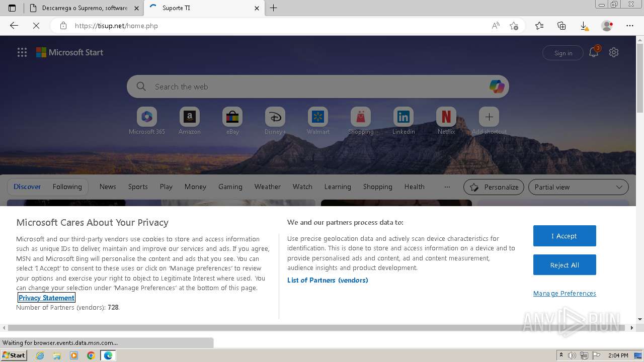
Task: Open Collections toolbar icon
Action: 561,26
